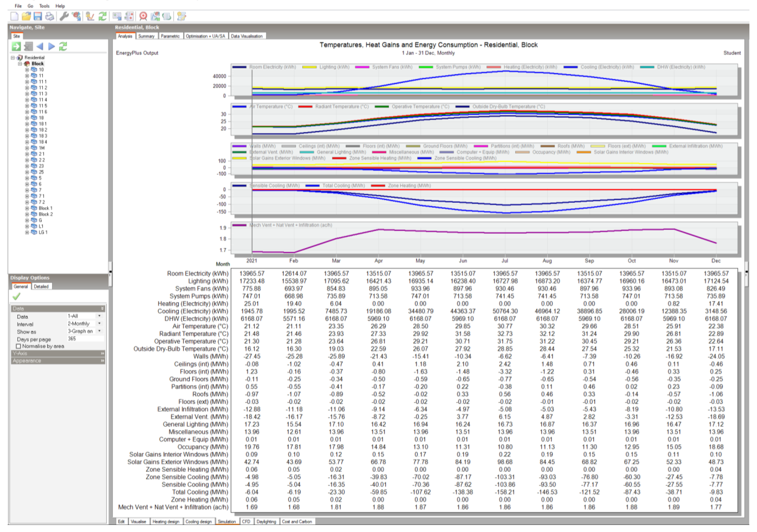The height and width of the screenshot is (532, 757).
Task: Select the LG 1 zone in tree
Action: click(x=43, y=233)
